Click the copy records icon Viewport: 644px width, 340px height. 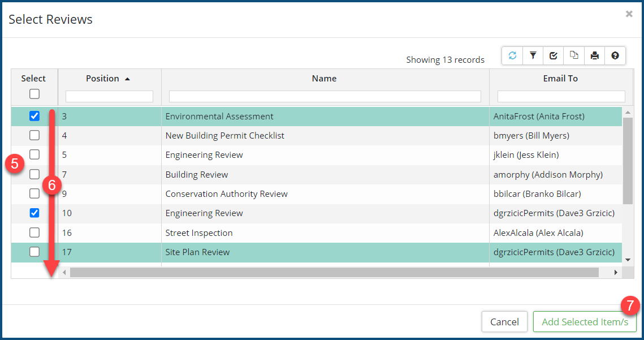[574, 55]
